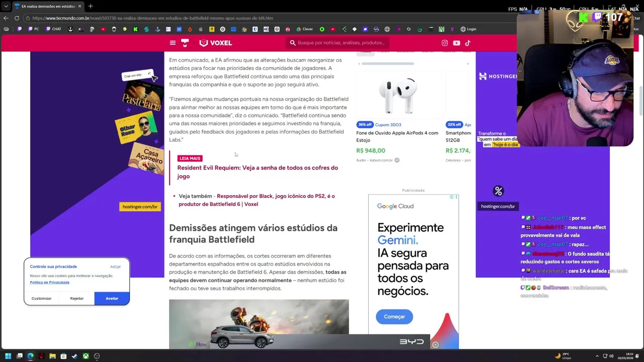
Task: Open Microsoft Edge from taskbar
Action: click(30, 356)
